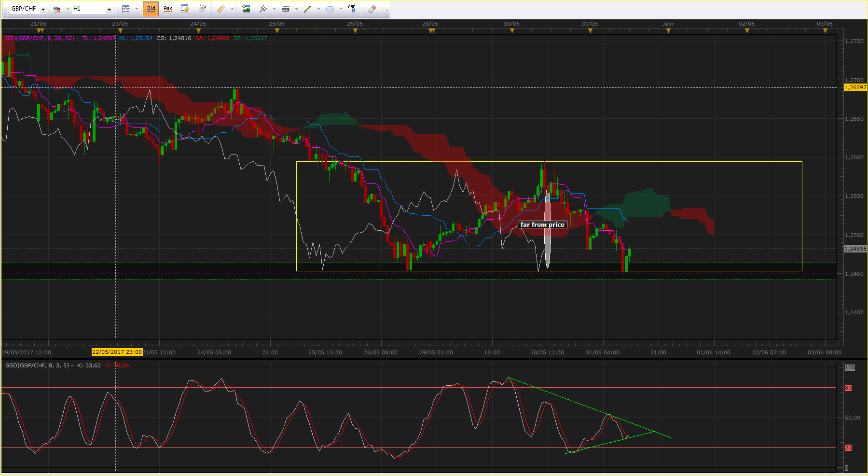Click the chart edit/settings pencil icon
Viewport: 868px width, 476px height.
184,9
